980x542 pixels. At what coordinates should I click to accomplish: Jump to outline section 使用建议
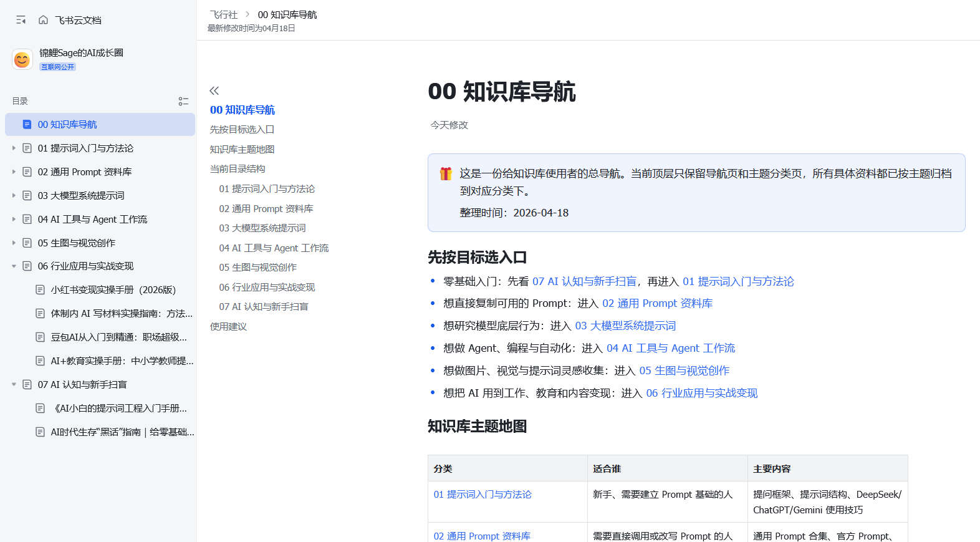click(228, 327)
